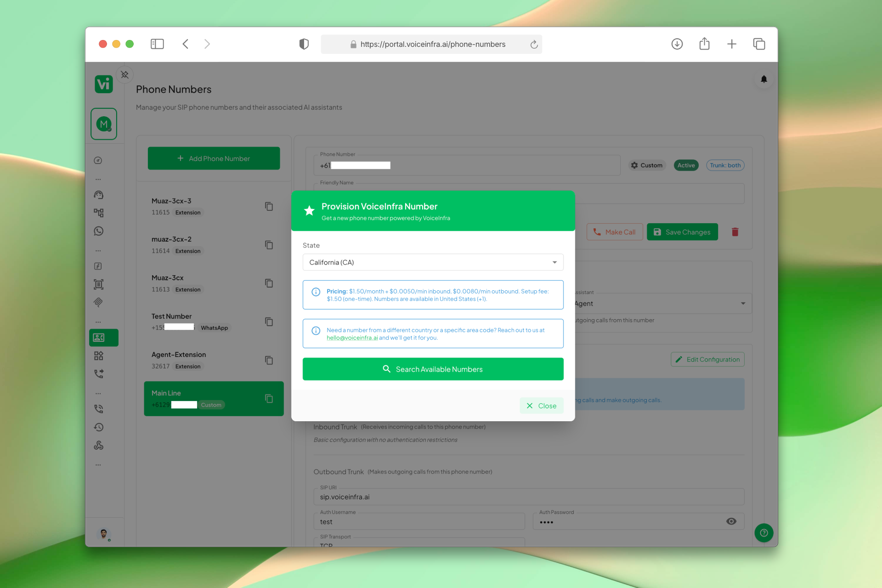Open the active calls phone icon

(x=99, y=409)
